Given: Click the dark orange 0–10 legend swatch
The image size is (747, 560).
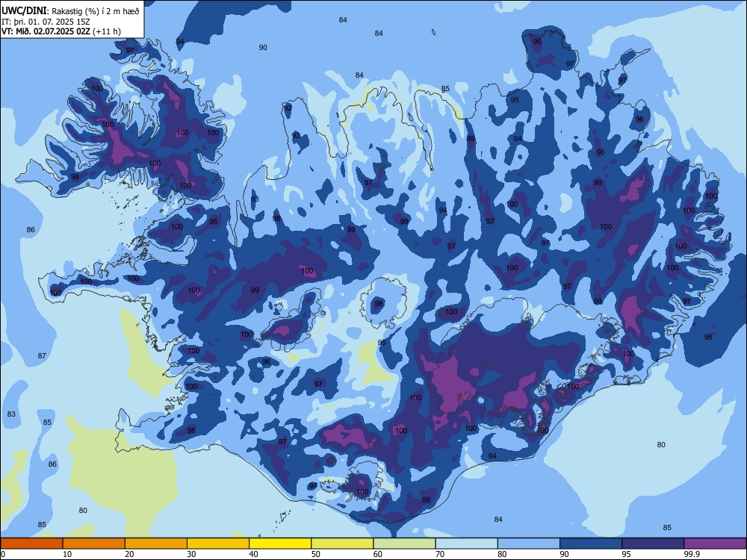Looking at the screenshot, I should [x=31, y=544].
